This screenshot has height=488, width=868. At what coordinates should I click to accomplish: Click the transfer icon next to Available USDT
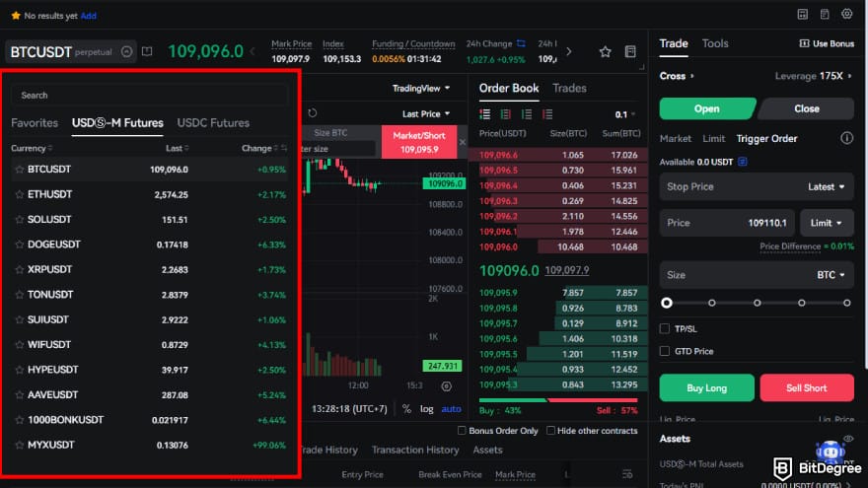[743, 162]
